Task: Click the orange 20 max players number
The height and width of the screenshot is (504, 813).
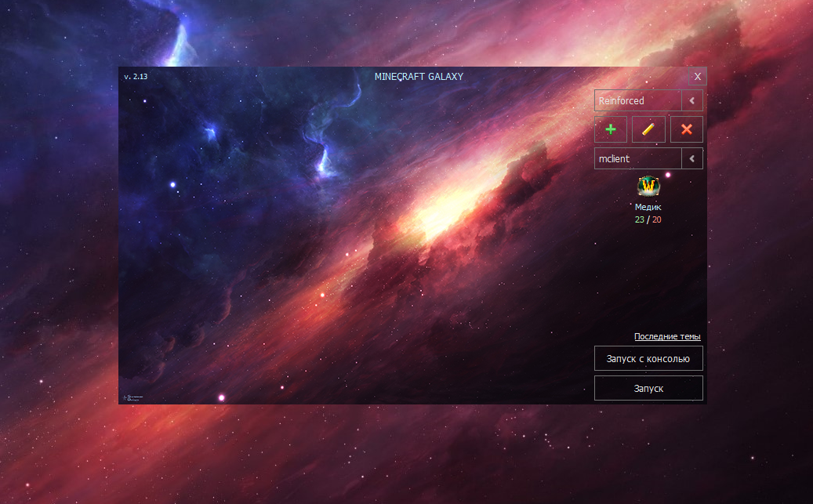Action: [657, 219]
